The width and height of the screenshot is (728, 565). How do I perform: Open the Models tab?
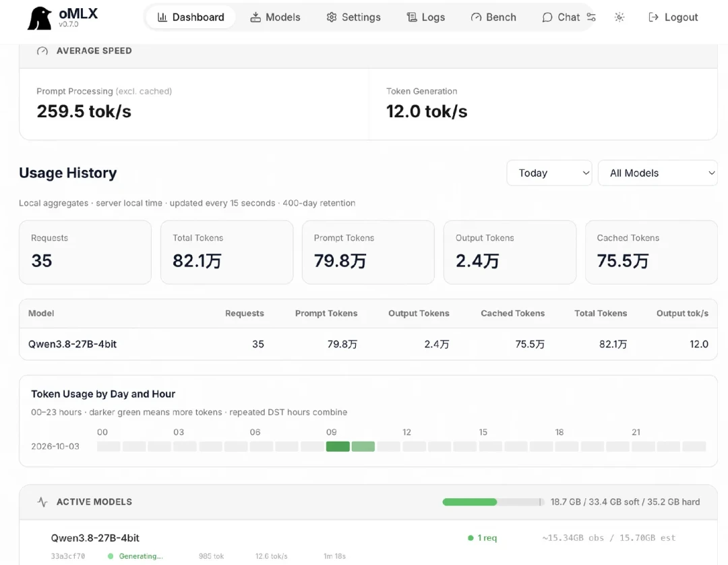click(x=275, y=17)
